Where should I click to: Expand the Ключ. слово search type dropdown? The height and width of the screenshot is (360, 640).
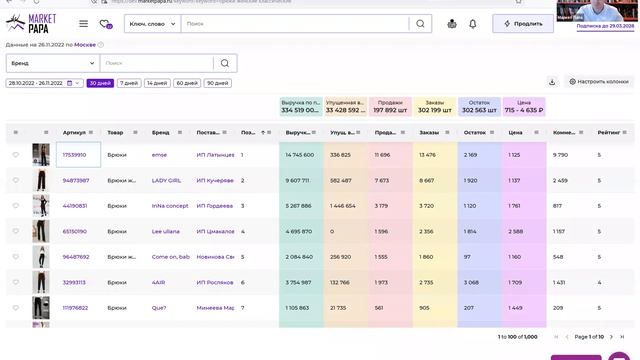[153, 24]
